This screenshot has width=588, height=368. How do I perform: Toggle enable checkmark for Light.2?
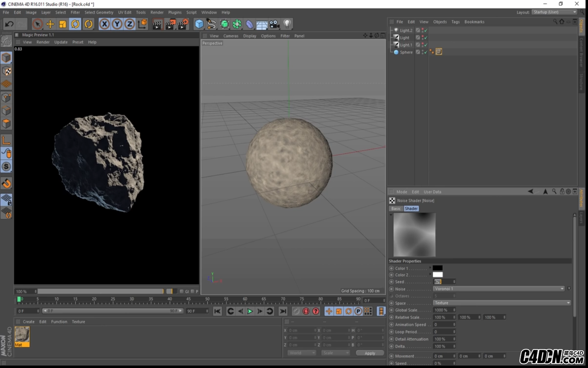tap(425, 31)
